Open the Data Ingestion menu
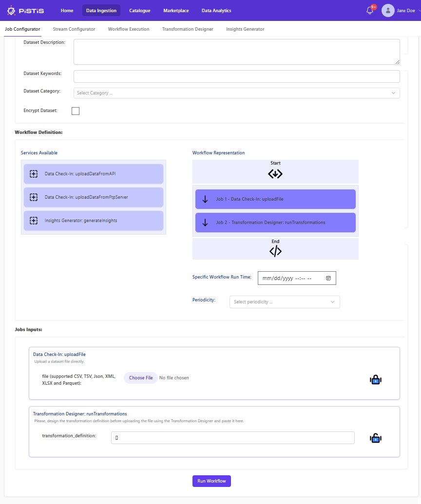The image size is (421, 504). click(101, 11)
